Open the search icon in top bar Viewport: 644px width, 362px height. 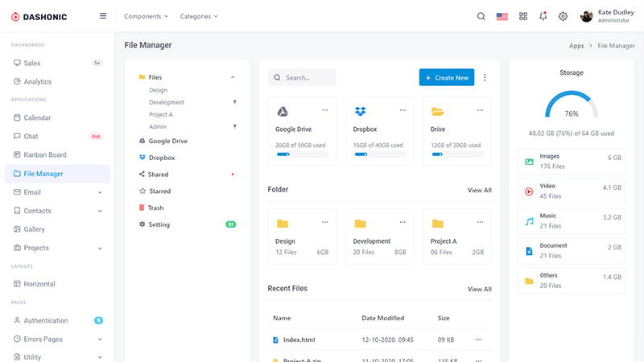coord(481,16)
